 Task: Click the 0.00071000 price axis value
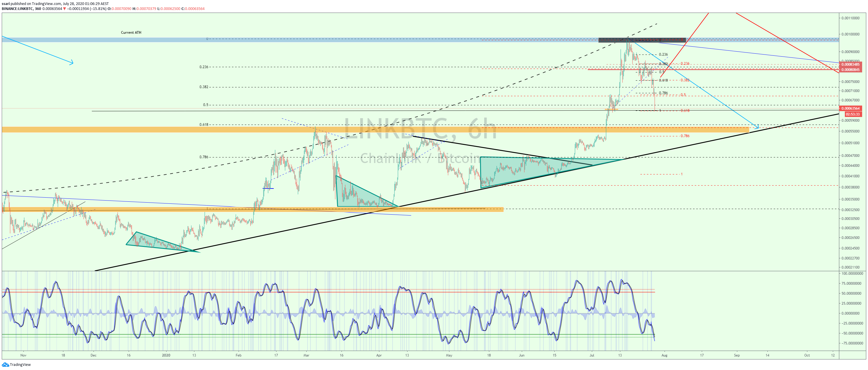850,91
